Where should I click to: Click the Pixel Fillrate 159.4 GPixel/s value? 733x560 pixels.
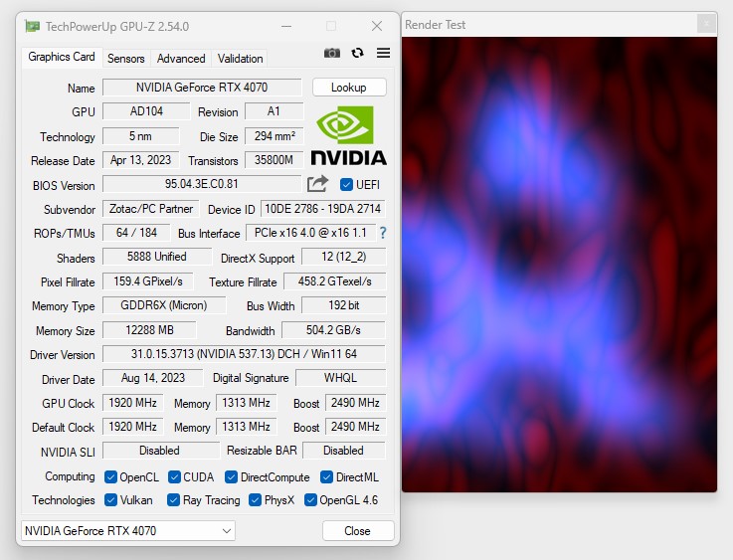148,281
